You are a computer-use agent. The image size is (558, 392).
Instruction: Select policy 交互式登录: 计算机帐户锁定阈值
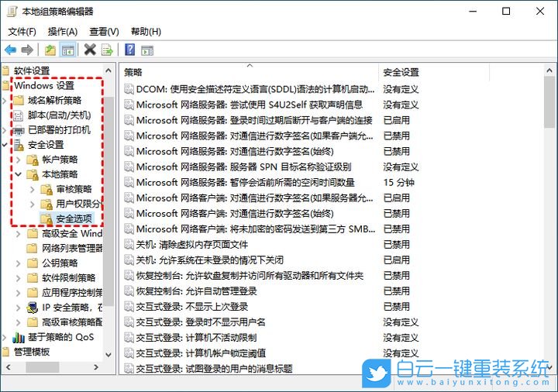pos(201,353)
